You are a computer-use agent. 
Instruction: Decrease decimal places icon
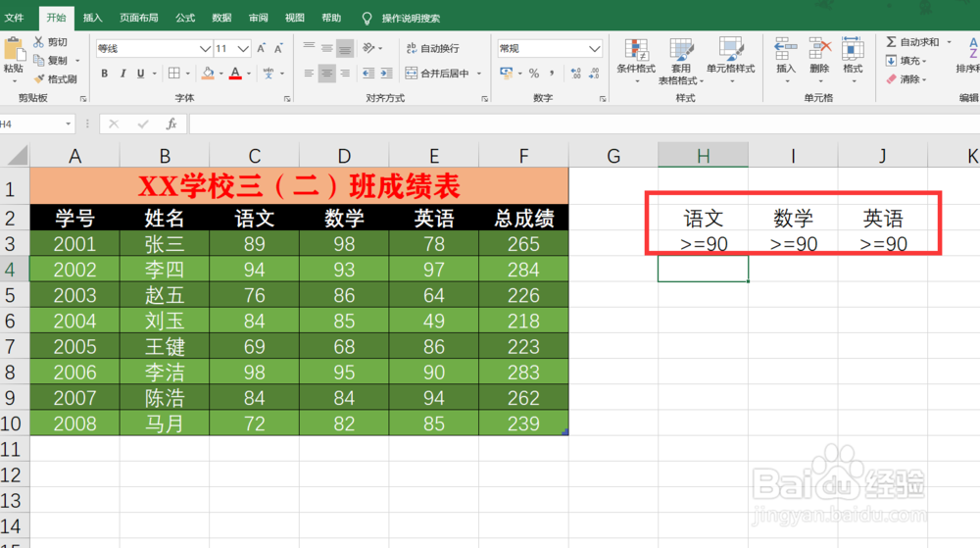(x=594, y=74)
